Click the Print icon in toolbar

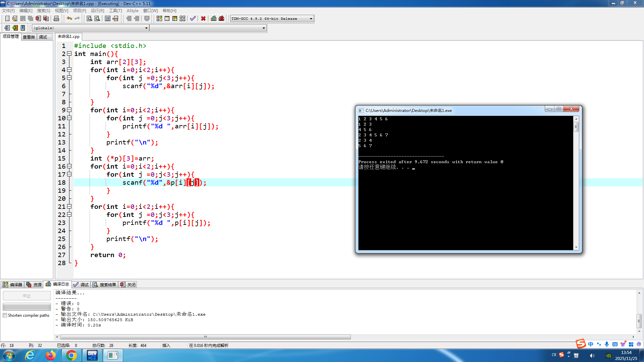(56, 18)
